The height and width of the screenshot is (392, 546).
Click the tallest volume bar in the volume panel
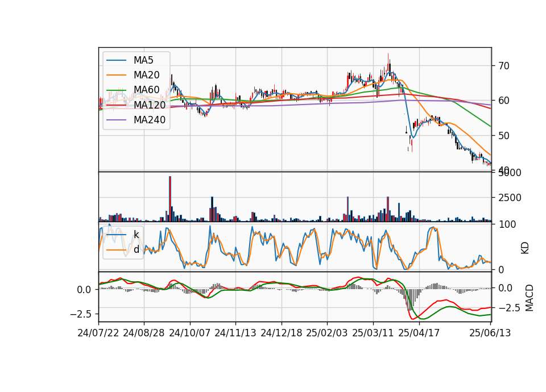coord(170,199)
